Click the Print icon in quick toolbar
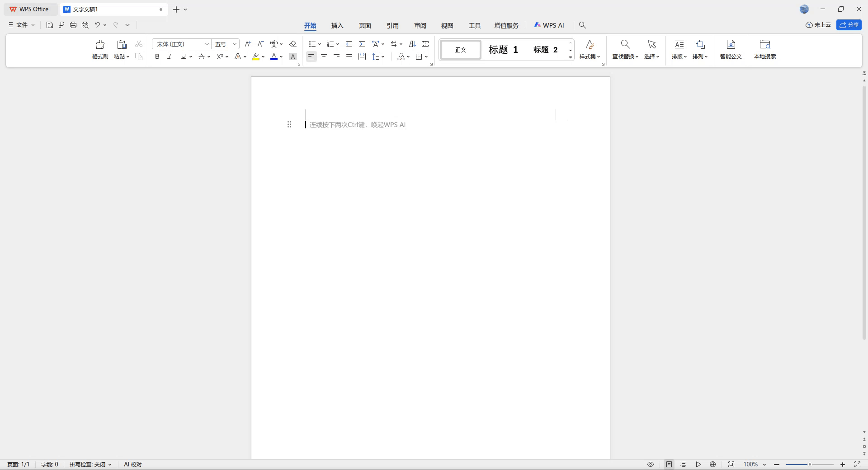 pos(73,25)
